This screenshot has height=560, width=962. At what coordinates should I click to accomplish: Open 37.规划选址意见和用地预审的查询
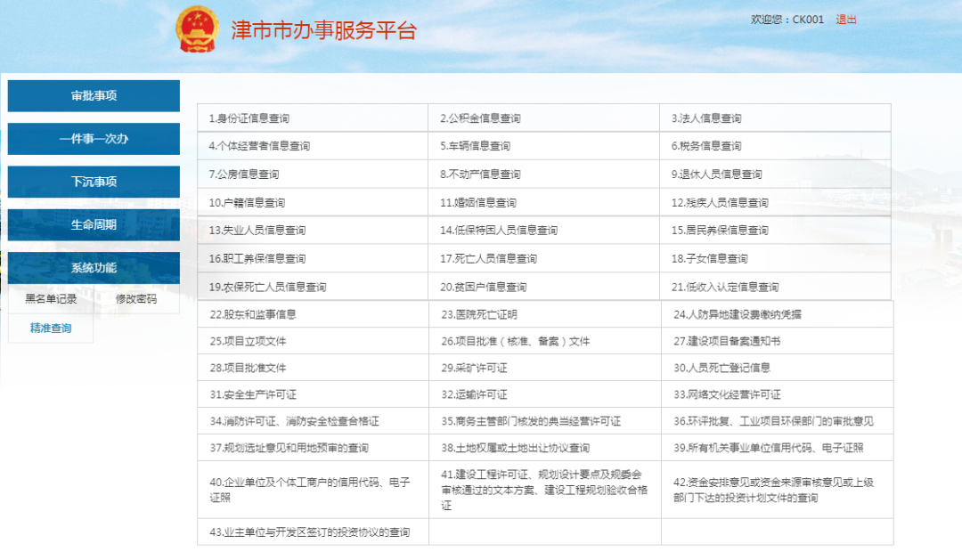pyautogui.click(x=289, y=448)
